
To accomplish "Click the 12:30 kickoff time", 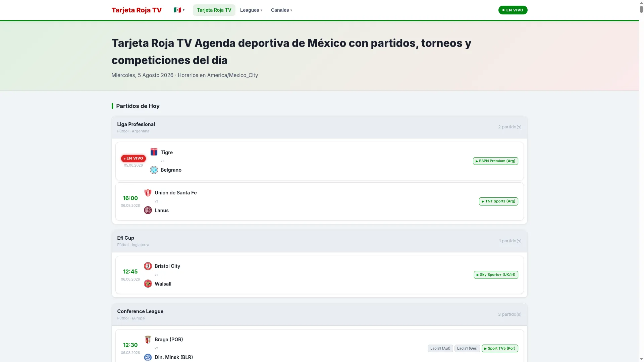I will click(x=130, y=345).
